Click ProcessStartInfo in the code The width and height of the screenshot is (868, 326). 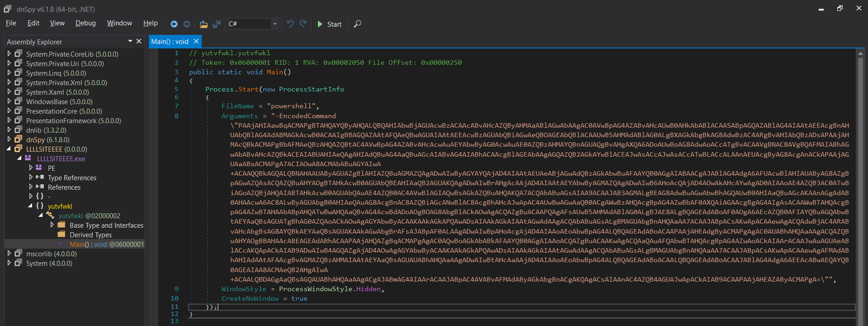(x=311, y=89)
